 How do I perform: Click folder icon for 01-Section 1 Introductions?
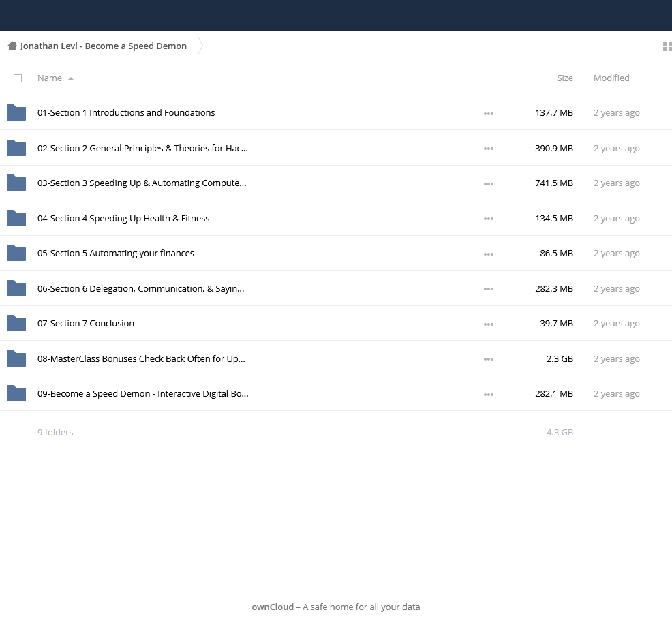(x=16, y=112)
